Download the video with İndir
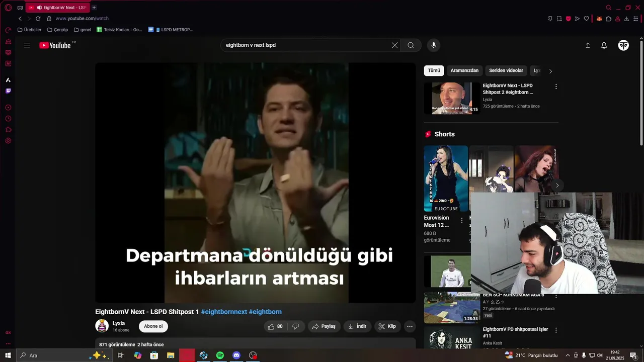644x362 pixels. [x=357, y=326]
